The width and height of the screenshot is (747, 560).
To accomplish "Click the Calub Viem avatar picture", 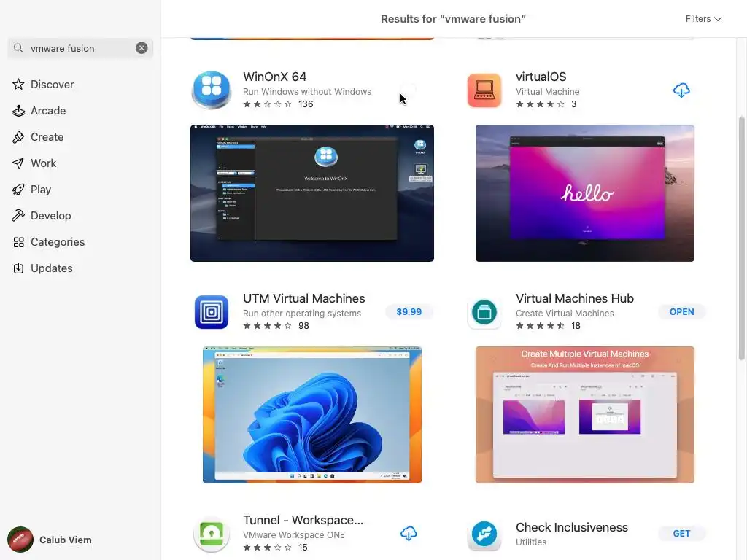I will pyautogui.click(x=20, y=540).
